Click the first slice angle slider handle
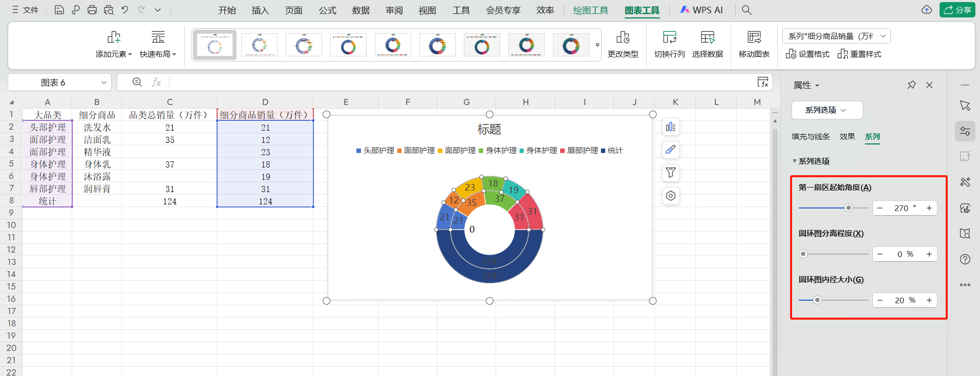 point(848,208)
